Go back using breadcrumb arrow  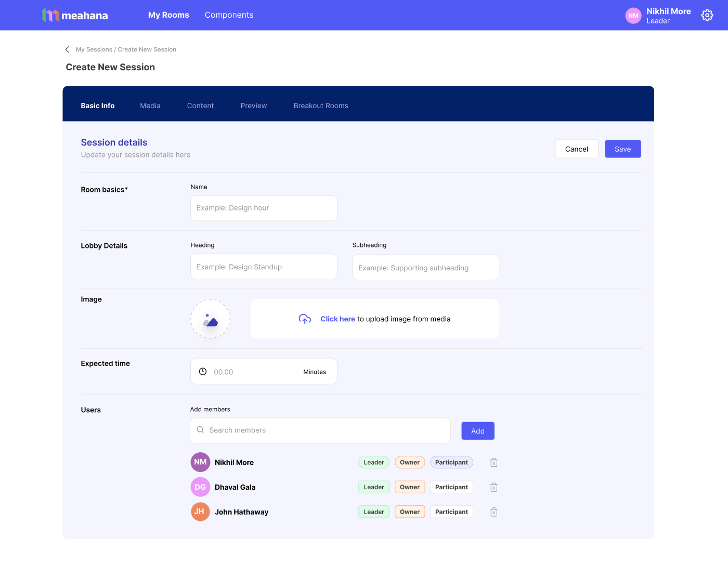(x=67, y=49)
